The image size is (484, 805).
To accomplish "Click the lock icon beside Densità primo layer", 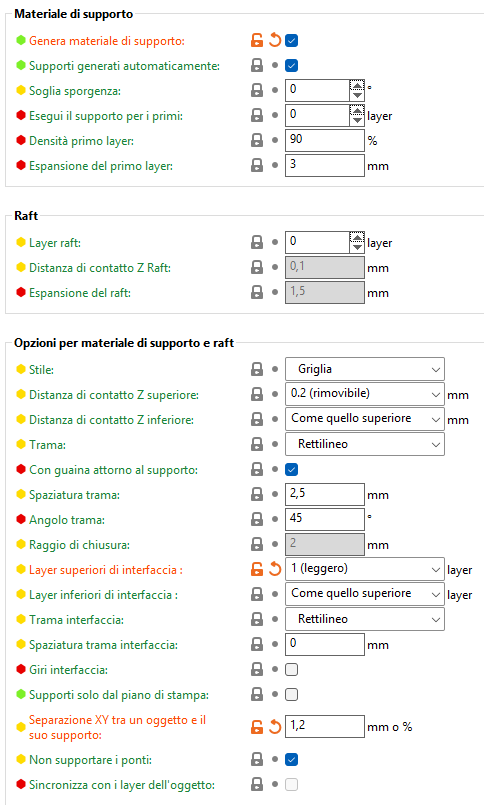I will tap(257, 140).
